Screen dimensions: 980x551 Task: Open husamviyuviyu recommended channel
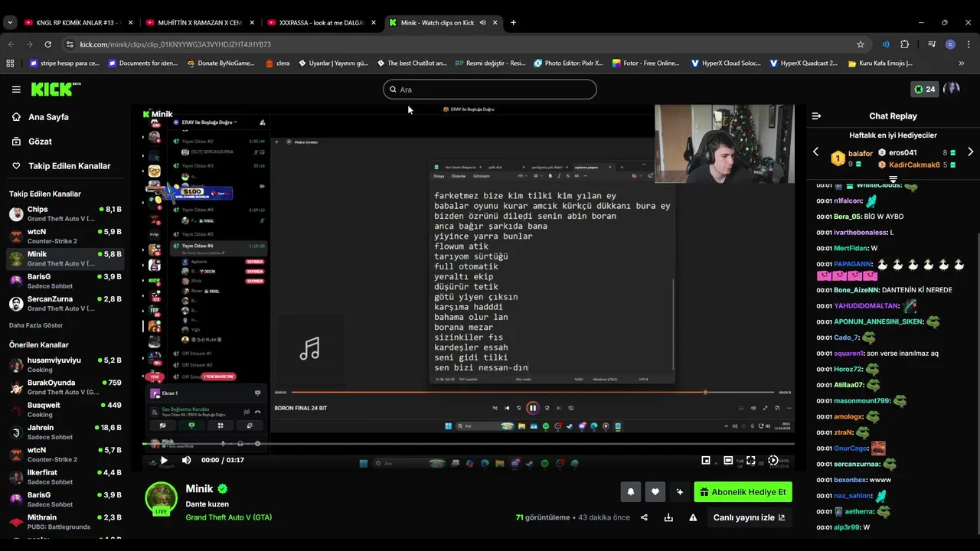click(65, 365)
